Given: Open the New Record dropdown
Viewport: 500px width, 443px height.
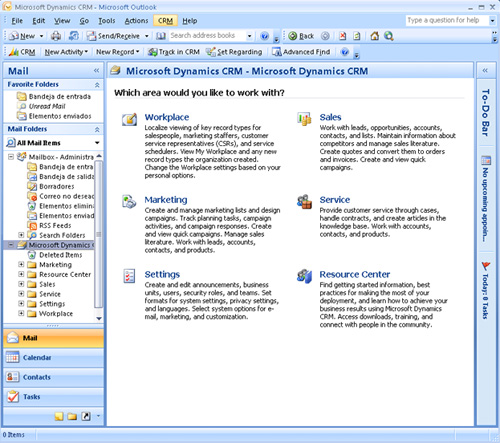Looking at the screenshot, I should pos(117,52).
